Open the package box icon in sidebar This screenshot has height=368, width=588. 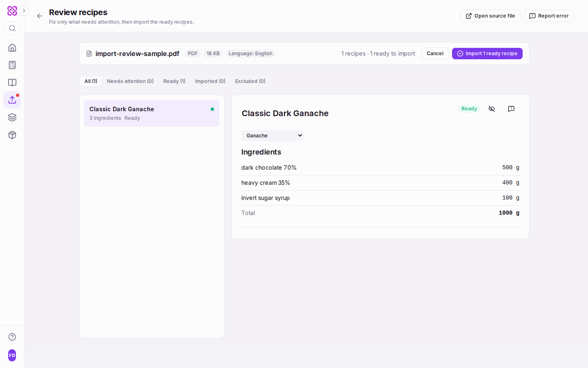[x=12, y=135]
